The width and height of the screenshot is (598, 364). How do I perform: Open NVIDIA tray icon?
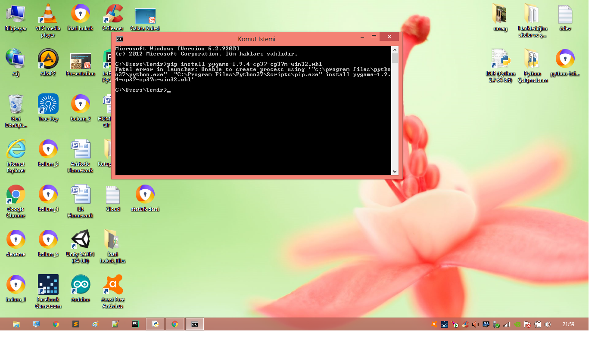click(x=517, y=324)
